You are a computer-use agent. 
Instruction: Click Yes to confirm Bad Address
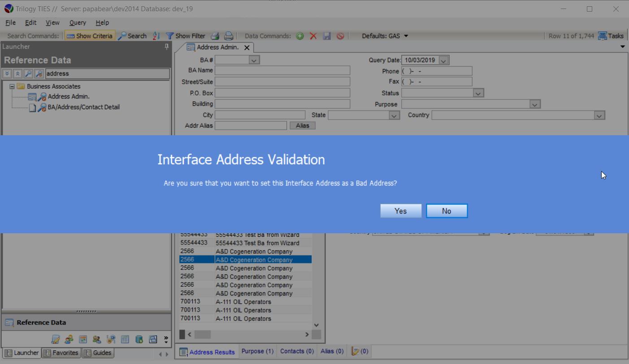[400, 211]
